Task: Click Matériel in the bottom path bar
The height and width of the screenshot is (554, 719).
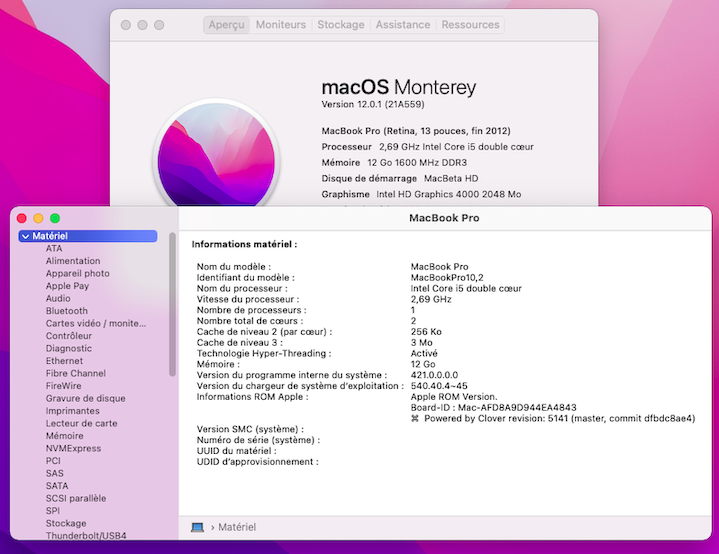Action: 237,527
